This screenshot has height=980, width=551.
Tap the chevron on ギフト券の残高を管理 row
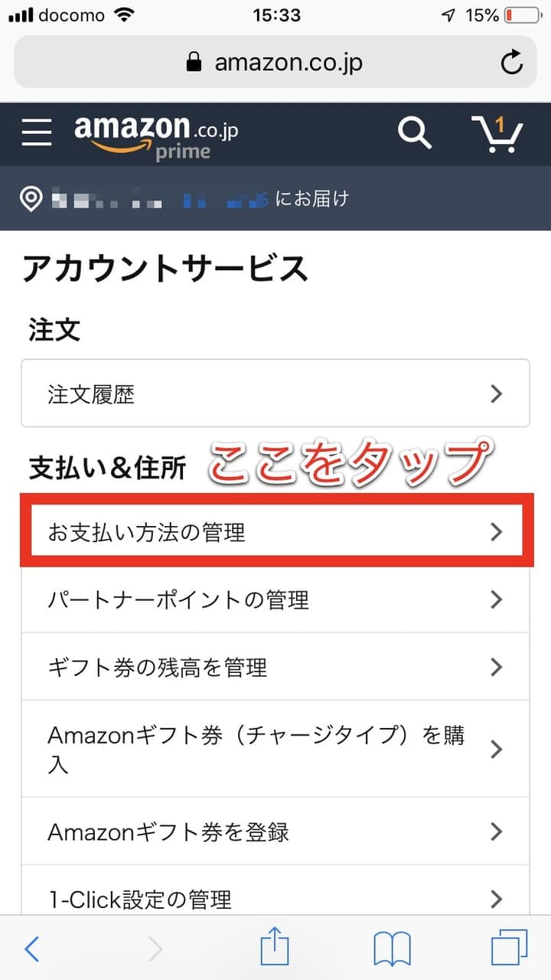[x=497, y=667]
